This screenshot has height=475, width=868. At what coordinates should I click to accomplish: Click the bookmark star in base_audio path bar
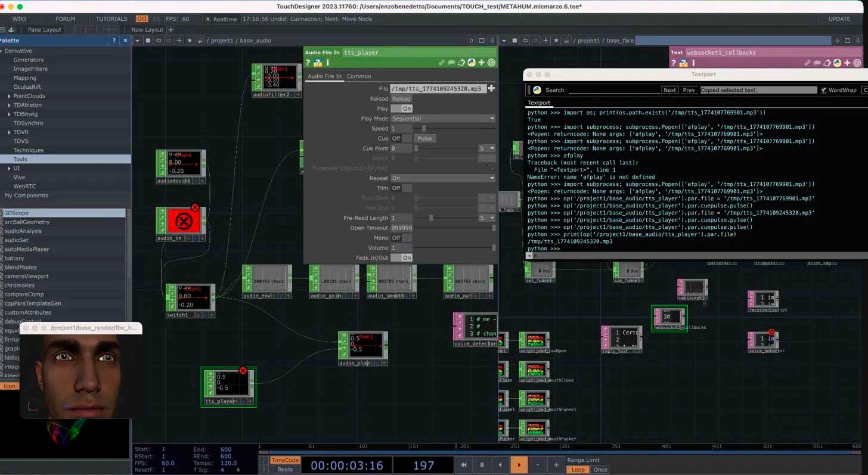click(189, 41)
